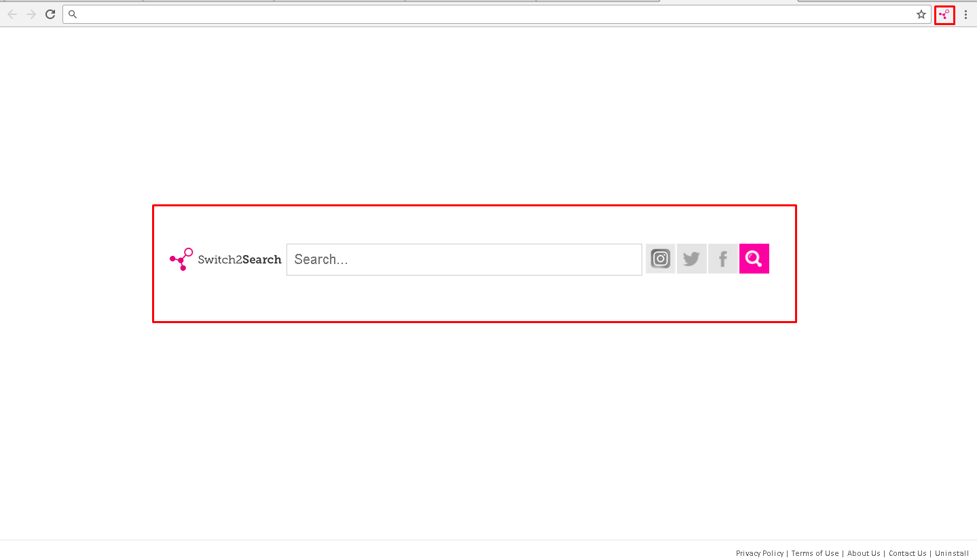Open the About Us link
Screen dimensions: 977x560
coord(864,553)
